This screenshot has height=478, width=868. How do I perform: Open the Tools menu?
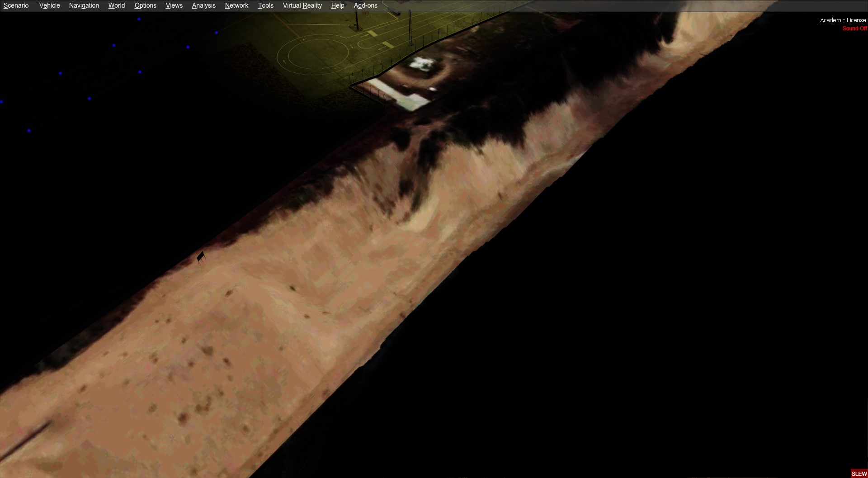click(265, 5)
